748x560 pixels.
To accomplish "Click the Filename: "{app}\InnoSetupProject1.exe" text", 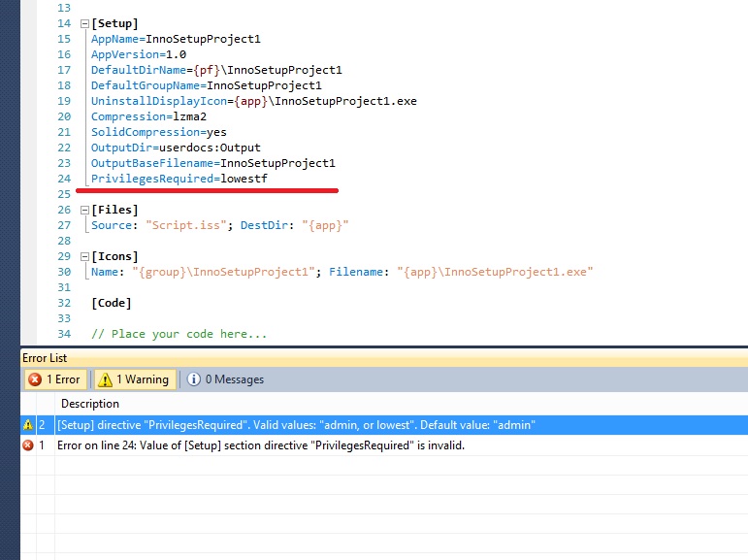I will pos(461,272).
